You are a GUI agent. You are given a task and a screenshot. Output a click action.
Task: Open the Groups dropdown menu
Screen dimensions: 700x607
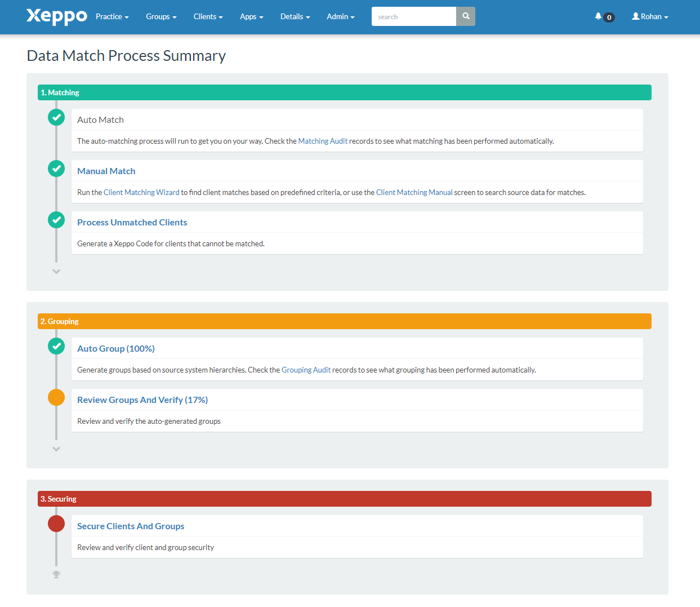[x=161, y=17]
